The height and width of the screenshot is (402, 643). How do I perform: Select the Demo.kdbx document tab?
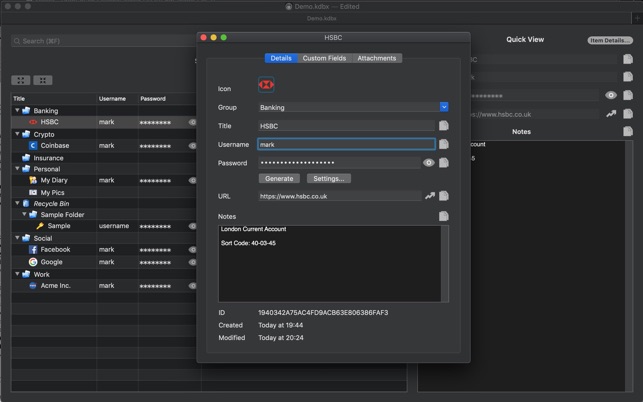click(x=322, y=18)
